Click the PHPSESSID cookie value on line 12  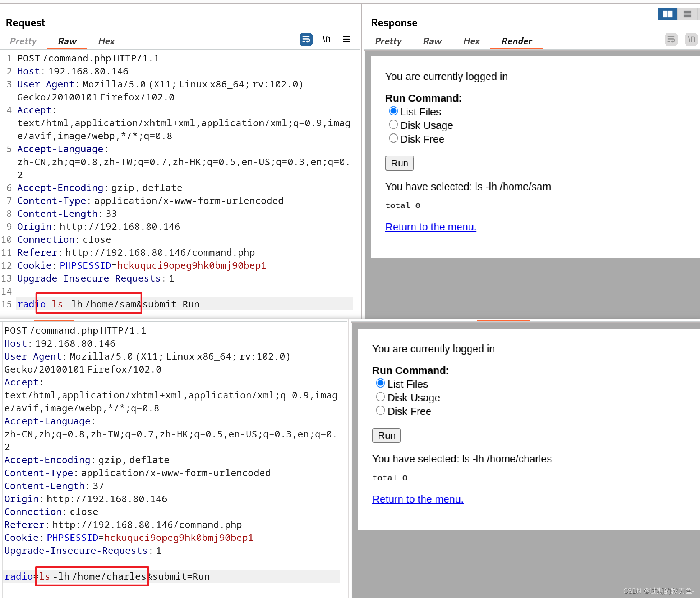pos(192,265)
